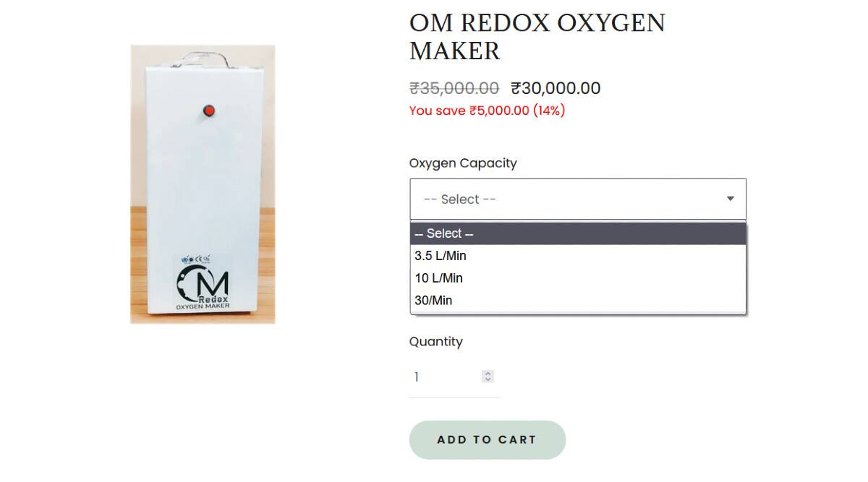Click the OM REDOX OXYGEN MAKER title
This screenshot has height=482, width=868.
[x=537, y=37]
